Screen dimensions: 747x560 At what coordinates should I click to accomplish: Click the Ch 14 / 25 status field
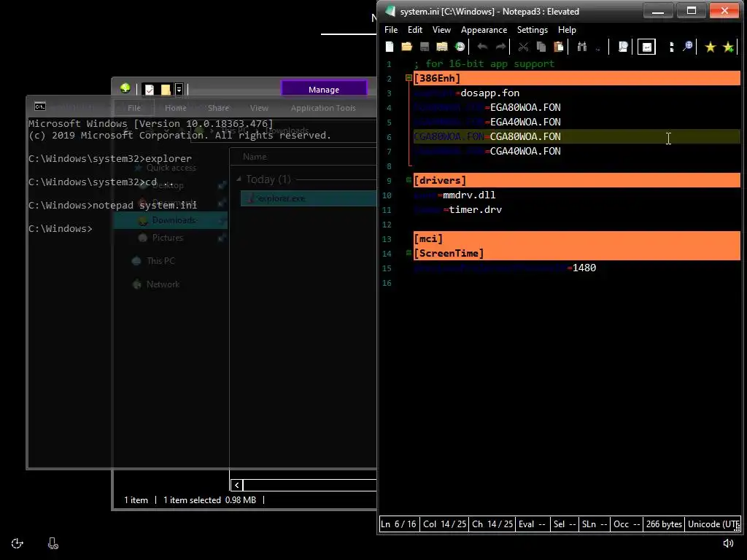[492, 524]
